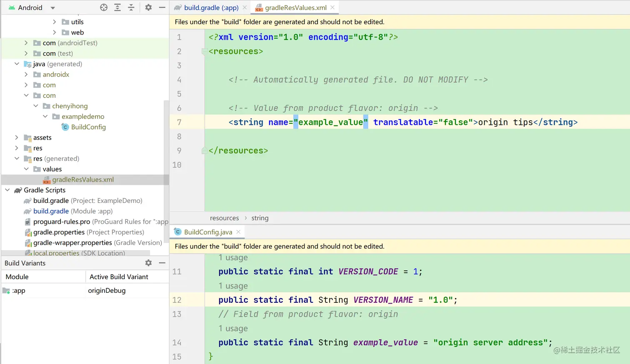Viewport: 630px width, 364px height.
Task: Fold the resources tag at line 2
Action: coord(204,52)
